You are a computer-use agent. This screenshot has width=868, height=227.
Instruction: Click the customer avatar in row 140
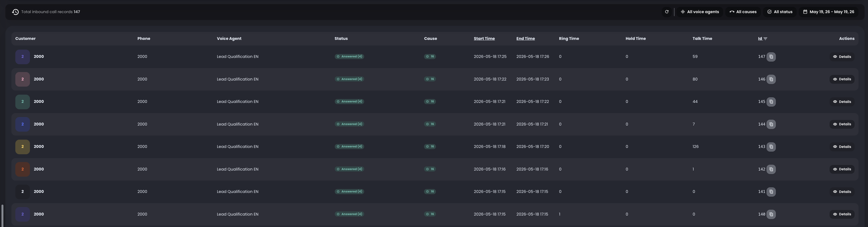[x=23, y=214]
